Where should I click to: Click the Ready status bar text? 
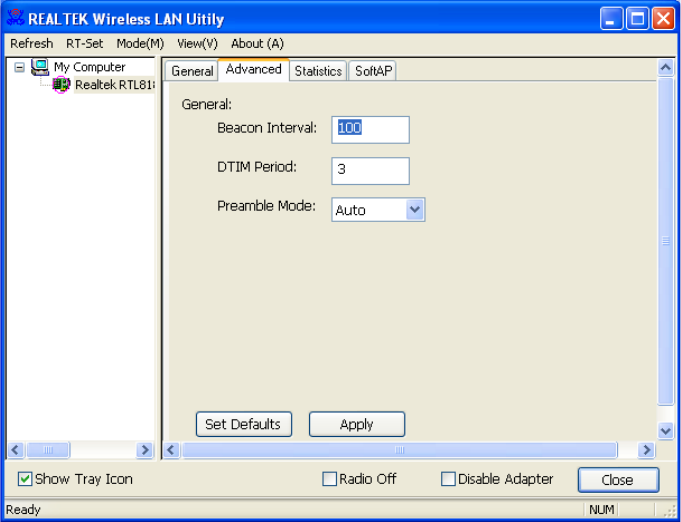click(23, 509)
